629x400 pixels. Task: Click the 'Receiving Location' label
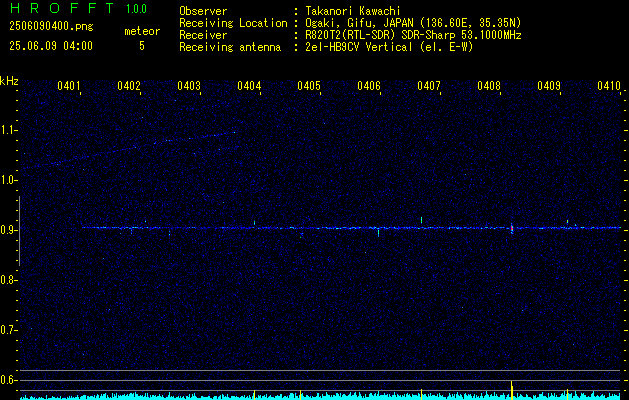tap(233, 23)
